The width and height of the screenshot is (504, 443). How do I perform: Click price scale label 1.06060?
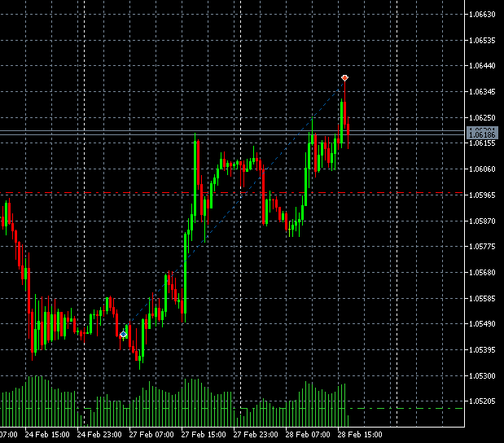click(x=483, y=169)
